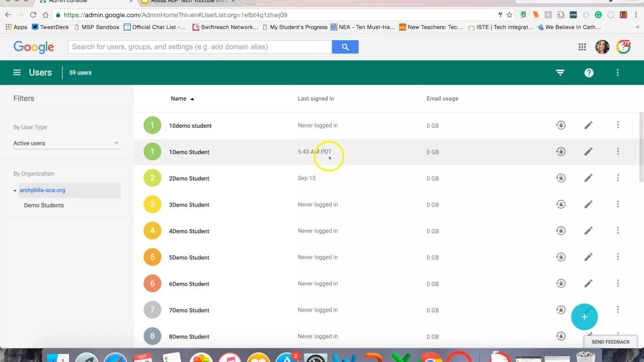Open the Apps bookmark

tap(16, 27)
